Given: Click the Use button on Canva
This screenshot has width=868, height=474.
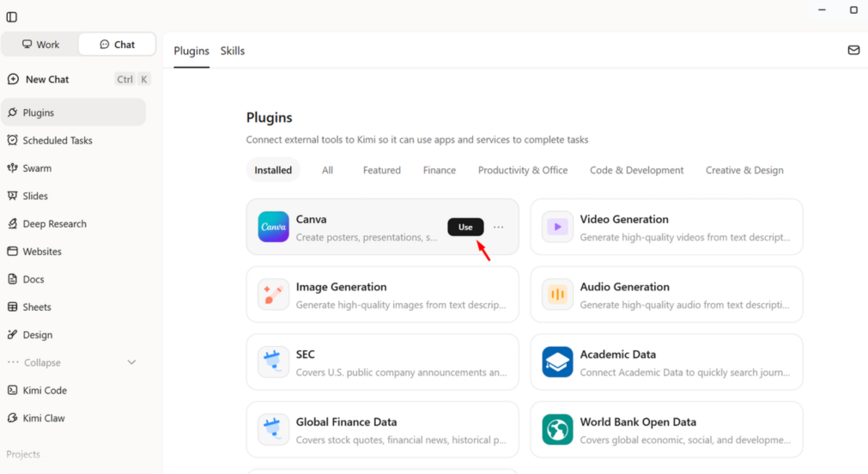Looking at the screenshot, I should point(465,227).
